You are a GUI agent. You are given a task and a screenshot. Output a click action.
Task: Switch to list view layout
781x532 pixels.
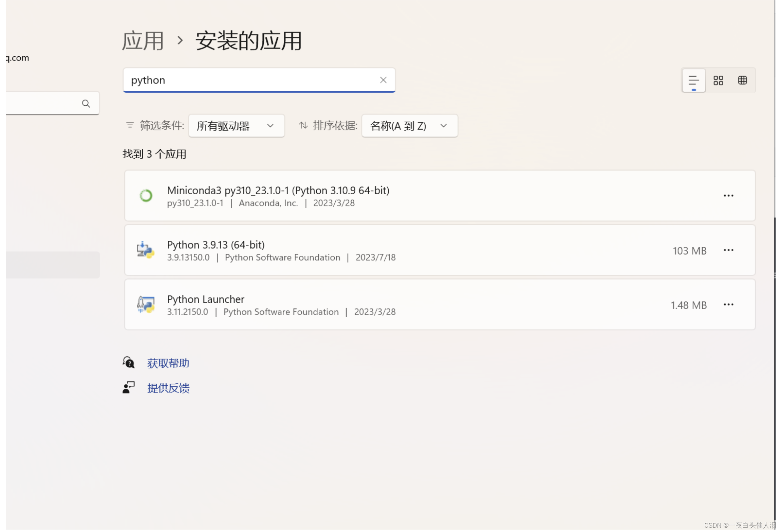[x=693, y=80]
